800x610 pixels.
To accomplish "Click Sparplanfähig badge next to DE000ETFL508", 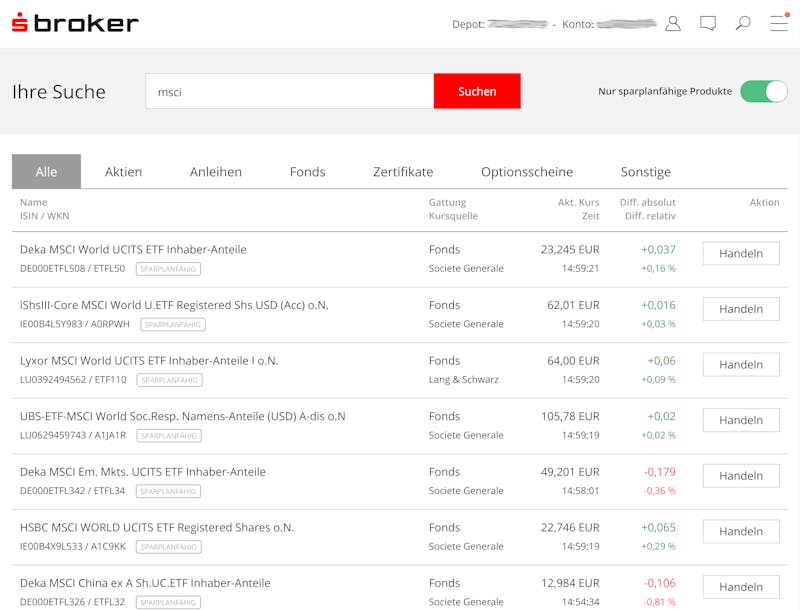I will pos(168,269).
